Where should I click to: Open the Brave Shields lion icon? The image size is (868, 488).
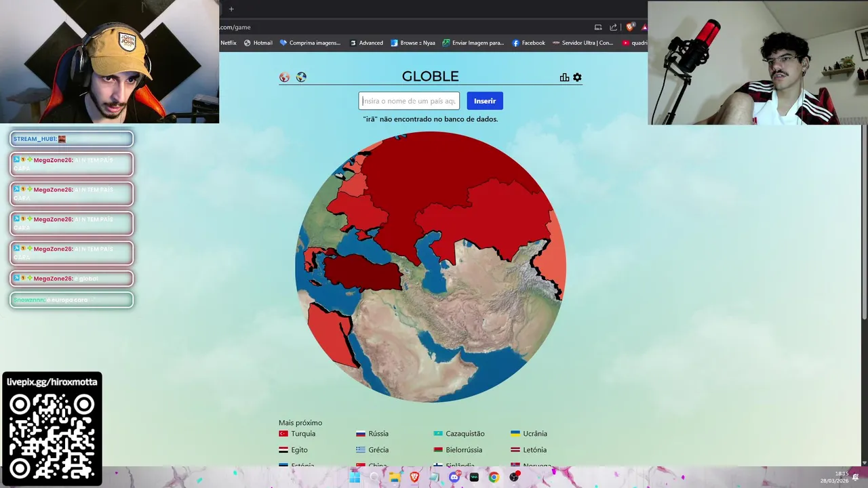[630, 27]
